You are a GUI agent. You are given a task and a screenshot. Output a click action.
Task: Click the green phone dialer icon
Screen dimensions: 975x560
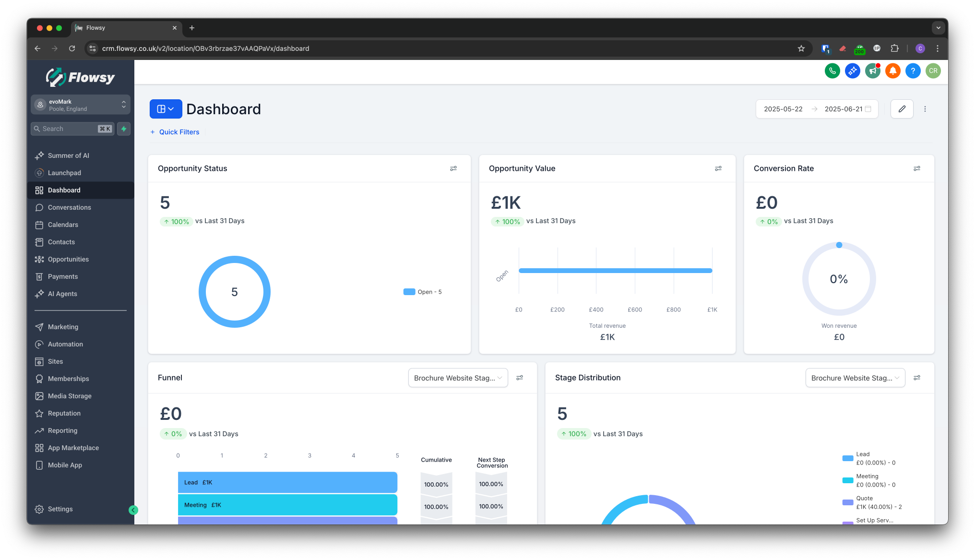832,71
